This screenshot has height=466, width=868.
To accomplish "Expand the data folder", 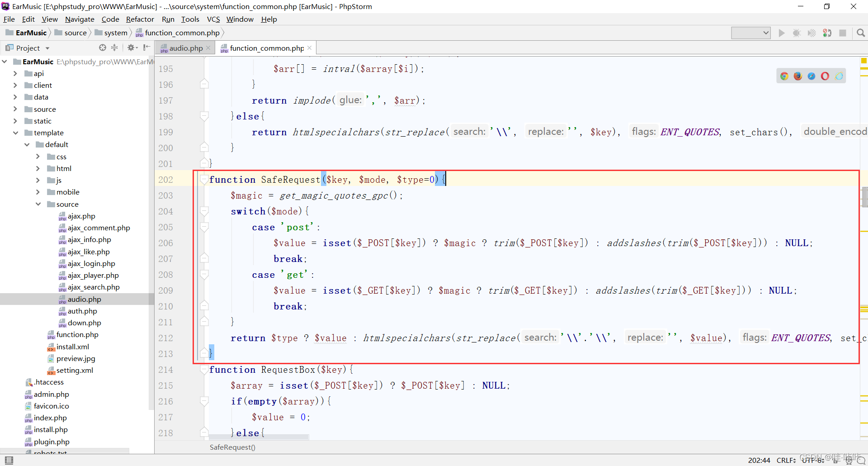I will click(15, 97).
